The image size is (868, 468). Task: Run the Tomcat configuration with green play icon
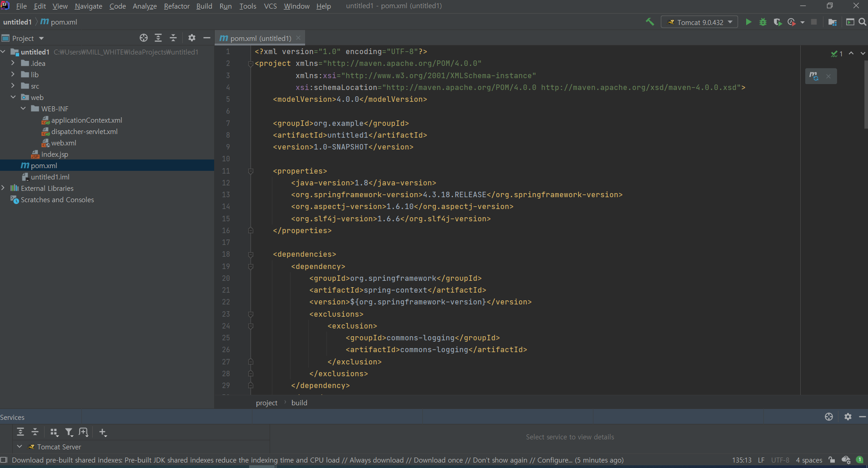pyautogui.click(x=748, y=22)
